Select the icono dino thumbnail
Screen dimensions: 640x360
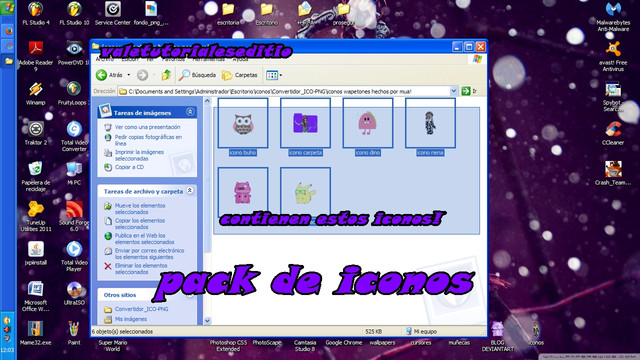tap(368, 123)
